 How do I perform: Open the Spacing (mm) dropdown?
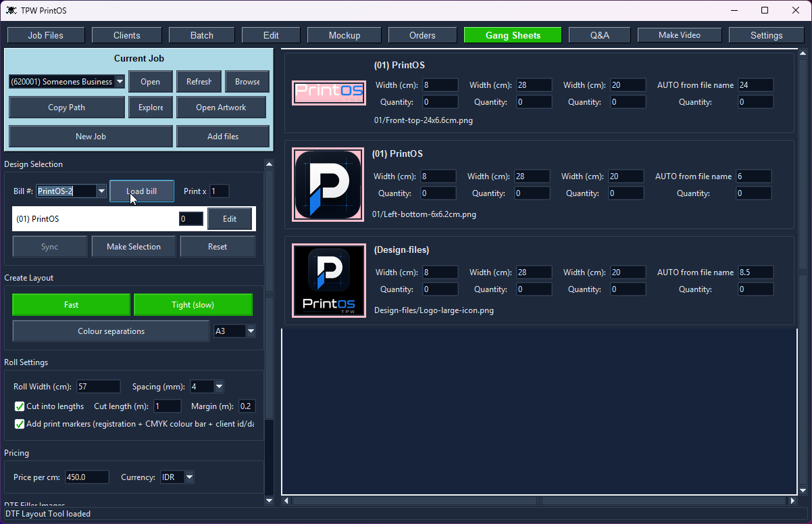[x=219, y=387]
